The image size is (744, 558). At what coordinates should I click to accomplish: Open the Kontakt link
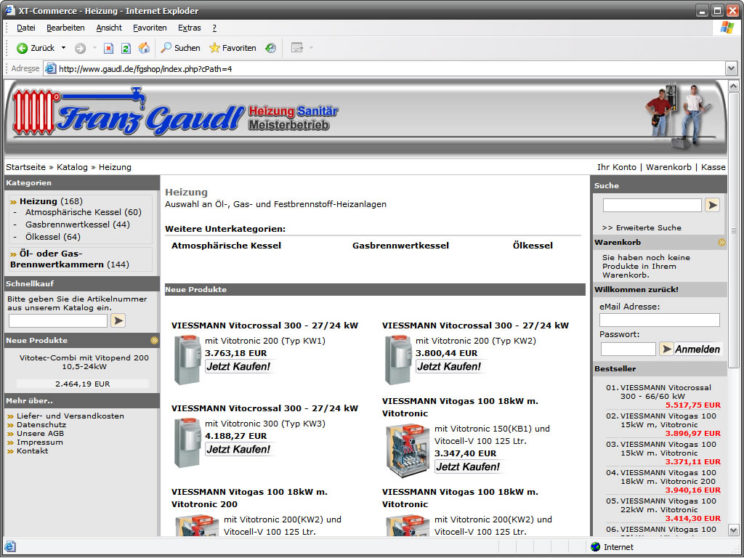coord(32,451)
